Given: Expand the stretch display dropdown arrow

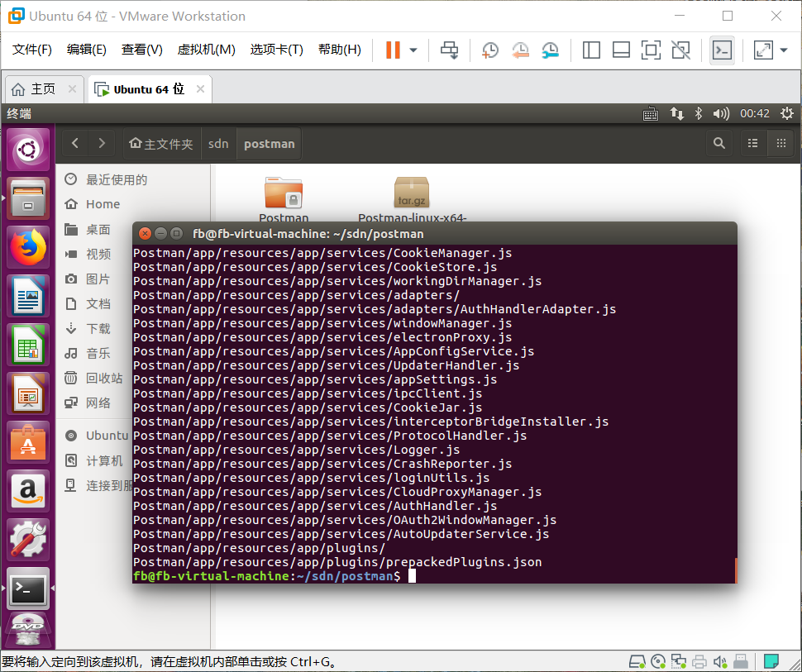Looking at the screenshot, I should click(784, 50).
